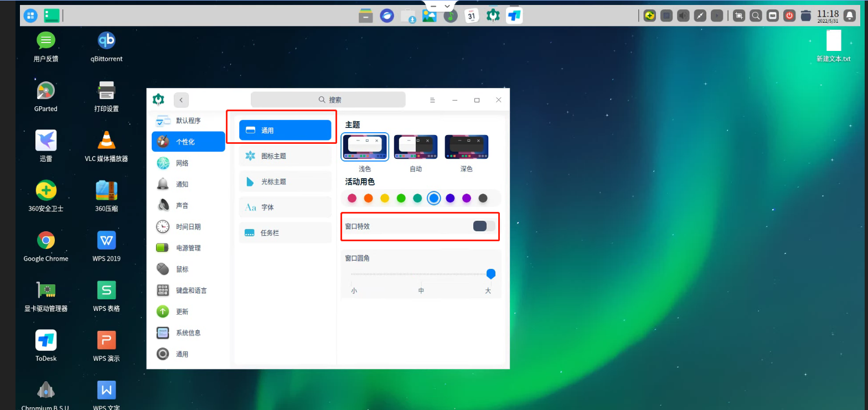Screen dimensions: 868x410
Task: Open the 用户反馈 desktop icon
Action: (x=46, y=46)
